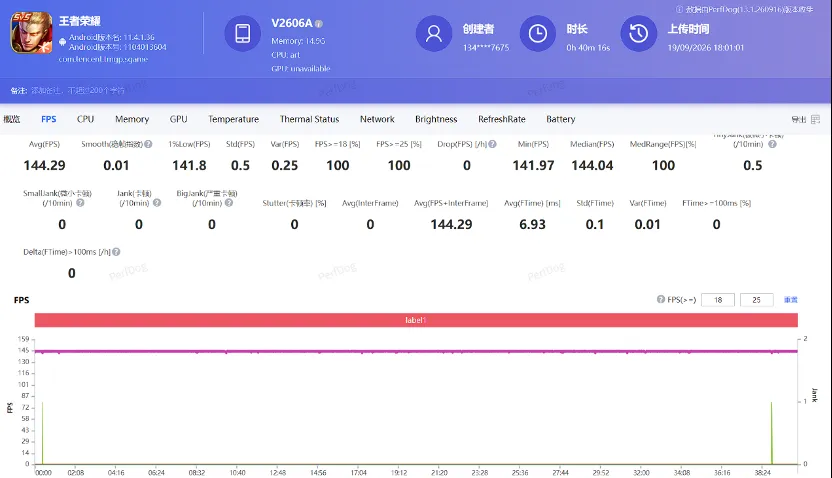Image resolution: width=832 pixels, height=478 pixels.
Task: Click upload time 19/09/2026 18:01:01
Action: 706,48
